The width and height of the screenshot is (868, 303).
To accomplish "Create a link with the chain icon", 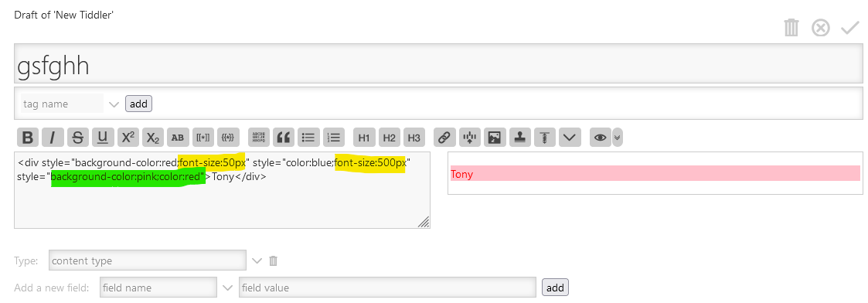I will pyautogui.click(x=444, y=138).
